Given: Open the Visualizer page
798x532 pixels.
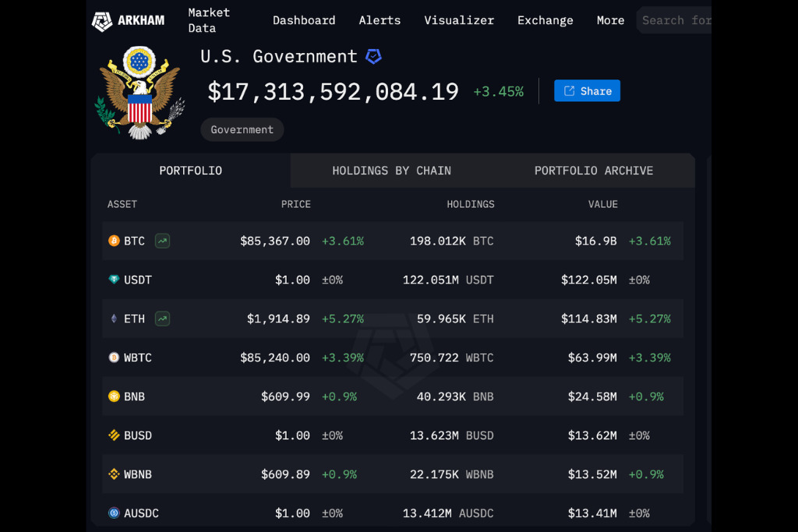Looking at the screenshot, I should [x=459, y=20].
